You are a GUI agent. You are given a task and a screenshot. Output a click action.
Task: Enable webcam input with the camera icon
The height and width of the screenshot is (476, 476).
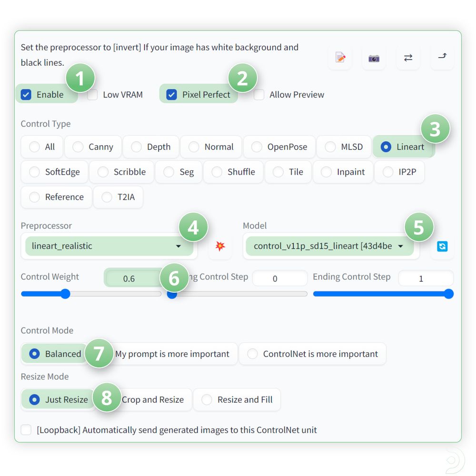coord(374,57)
